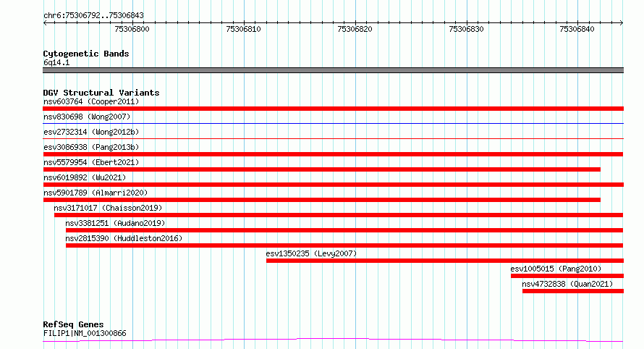This screenshot has height=349, width=644.
Task: Click the chr6:75306792..75306843 coordinate text
Action: click(93, 16)
